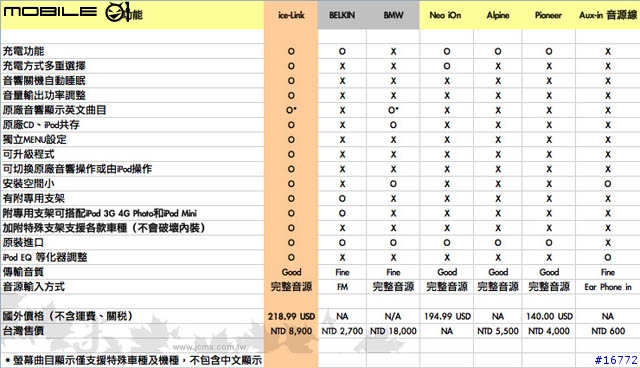This screenshot has height=368, width=640.
Task: Click the iPod EQ 等化器調整 row label
Action: click(x=45, y=257)
